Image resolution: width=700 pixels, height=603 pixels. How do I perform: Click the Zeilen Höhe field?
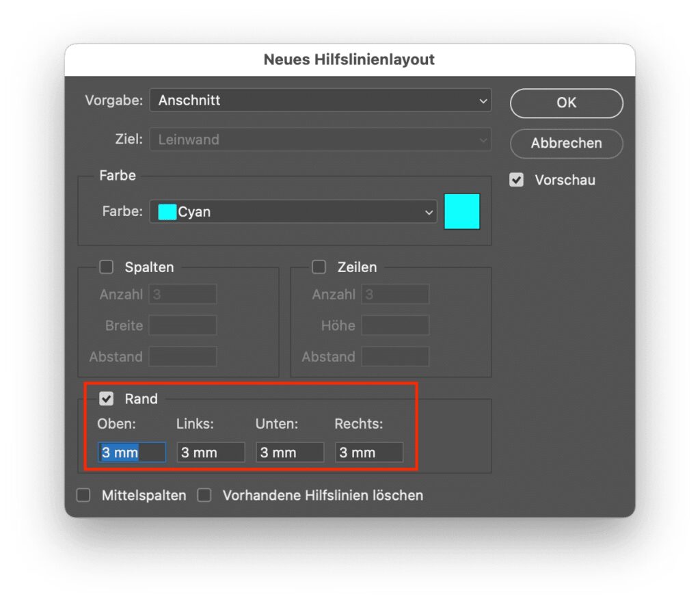tap(395, 325)
